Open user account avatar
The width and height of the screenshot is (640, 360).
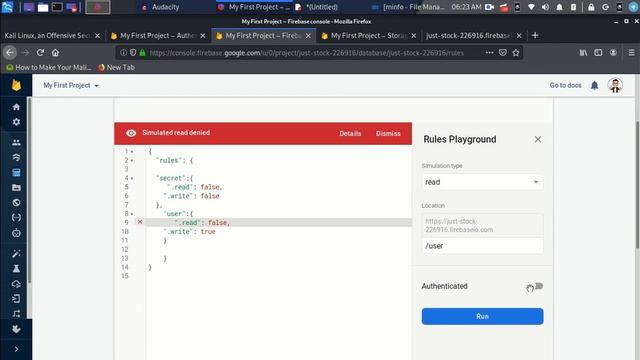(615, 85)
